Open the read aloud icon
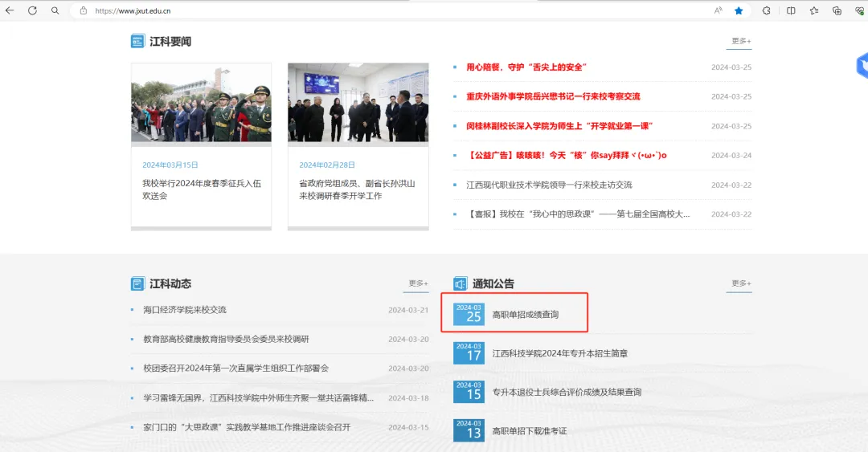The image size is (868, 452). tap(718, 10)
